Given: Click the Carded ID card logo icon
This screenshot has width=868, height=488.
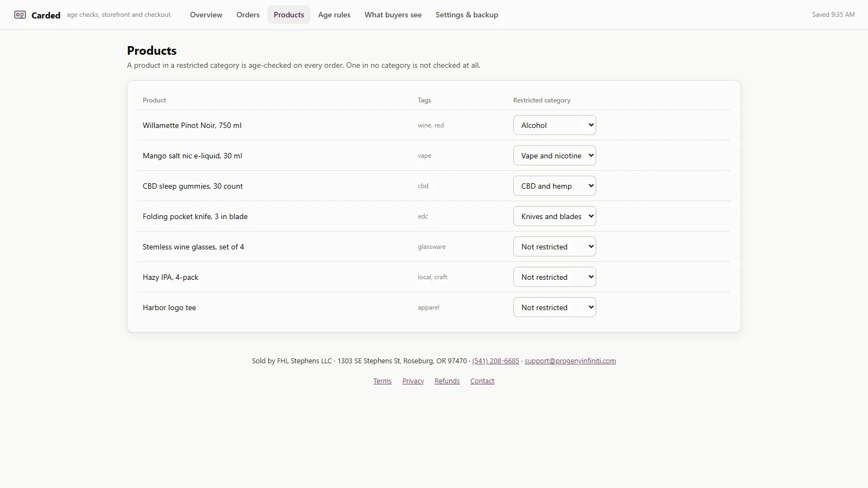Looking at the screenshot, I should click(x=20, y=15).
